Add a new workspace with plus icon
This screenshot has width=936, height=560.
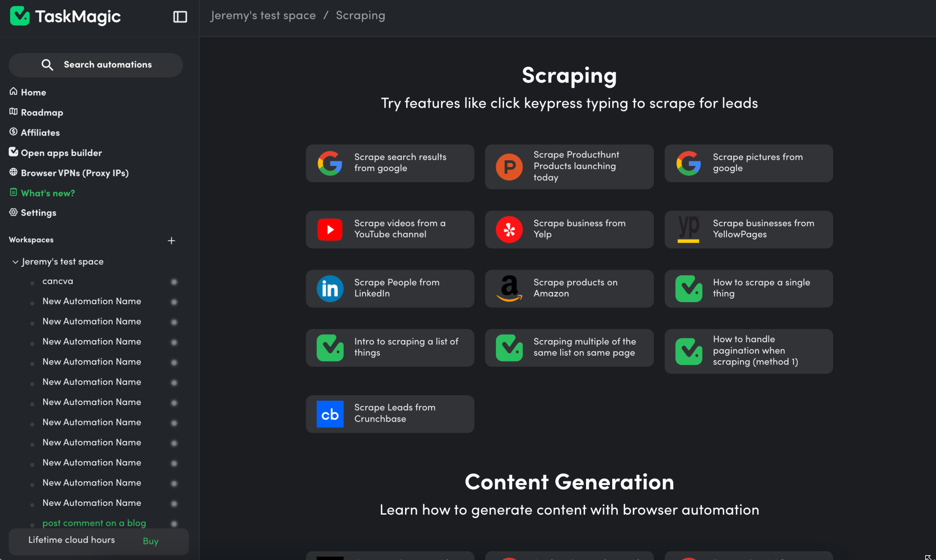pyautogui.click(x=171, y=240)
